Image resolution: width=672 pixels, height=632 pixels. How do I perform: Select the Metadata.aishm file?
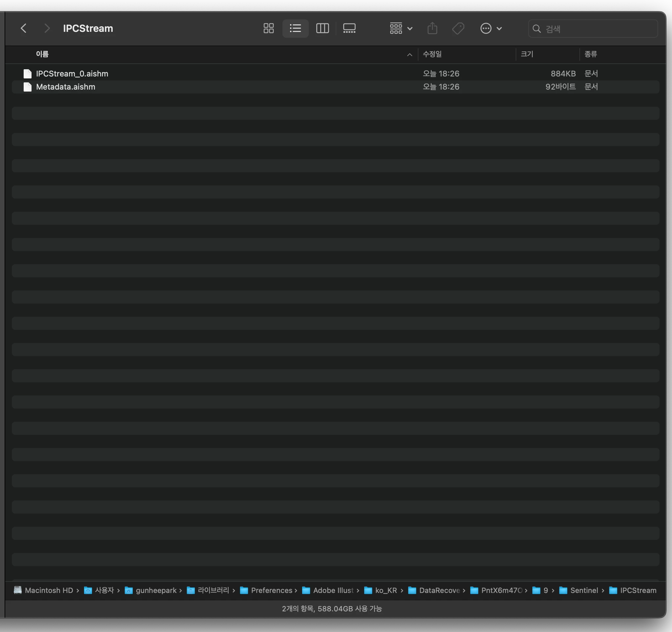(66, 87)
